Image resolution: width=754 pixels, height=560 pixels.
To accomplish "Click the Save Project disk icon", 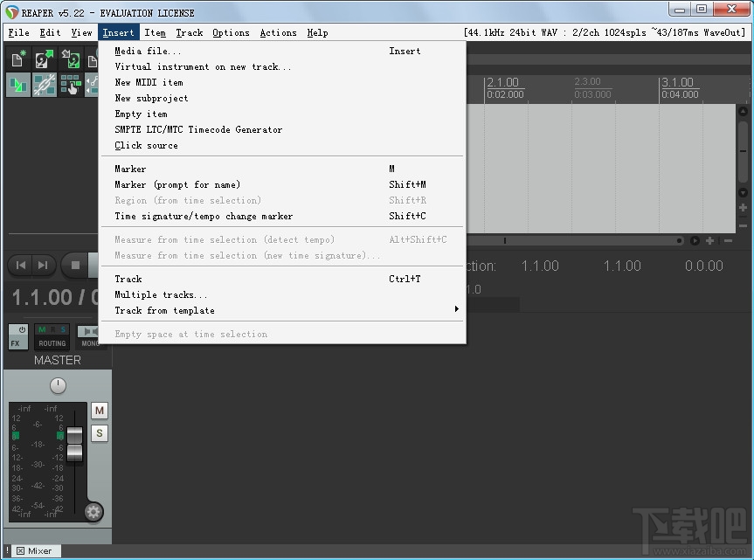I will click(x=71, y=59).
